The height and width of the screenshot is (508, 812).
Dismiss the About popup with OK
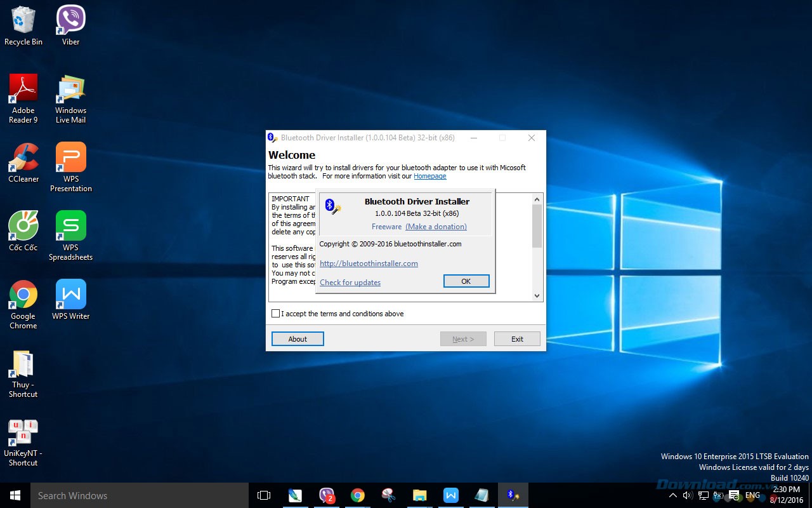(x=466, y=281)
